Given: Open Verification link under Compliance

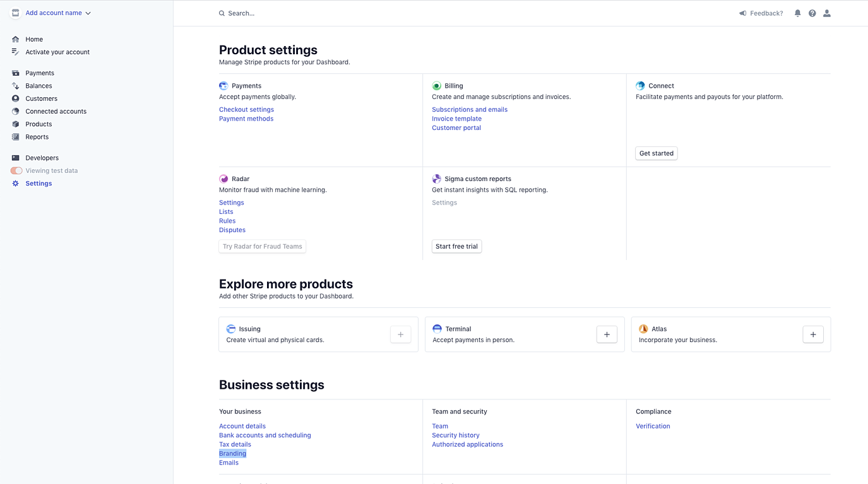Looking at the screenshot, I should click(653, 426).
